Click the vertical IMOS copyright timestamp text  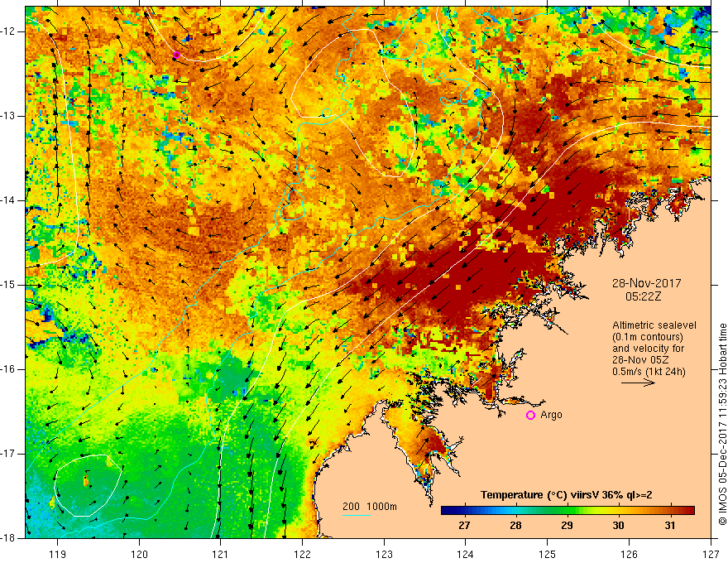coord(722,425)
